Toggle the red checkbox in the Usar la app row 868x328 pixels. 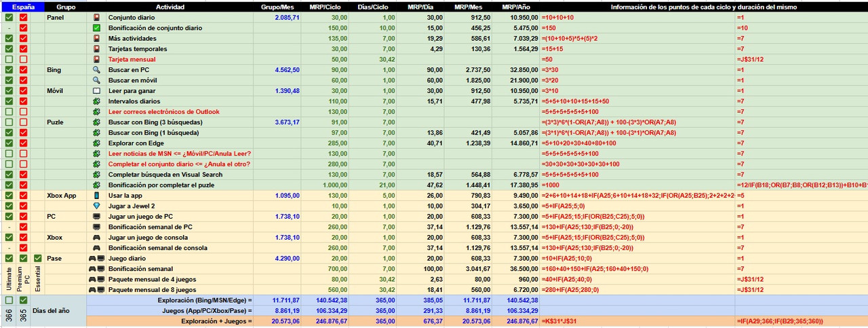coord(24,196)
